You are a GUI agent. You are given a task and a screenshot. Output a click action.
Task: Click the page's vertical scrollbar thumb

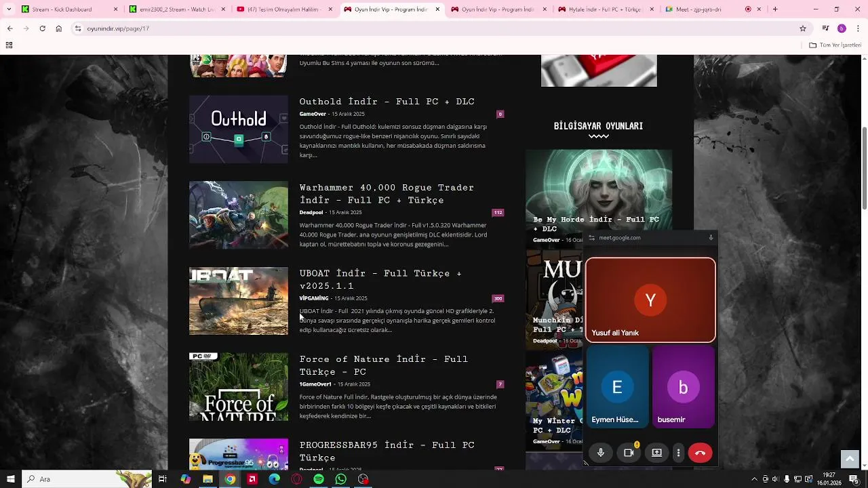click(x=864, y=168)
